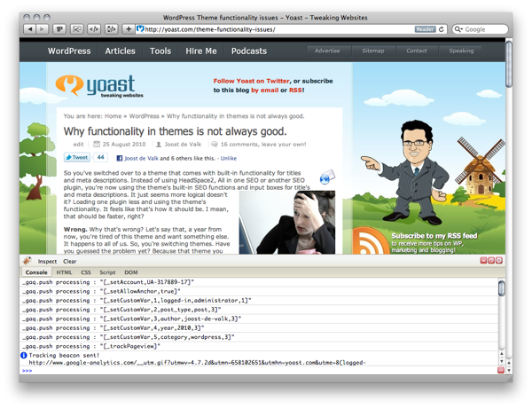
Task: Click the browser Forward arrow button
Action: 42,29
